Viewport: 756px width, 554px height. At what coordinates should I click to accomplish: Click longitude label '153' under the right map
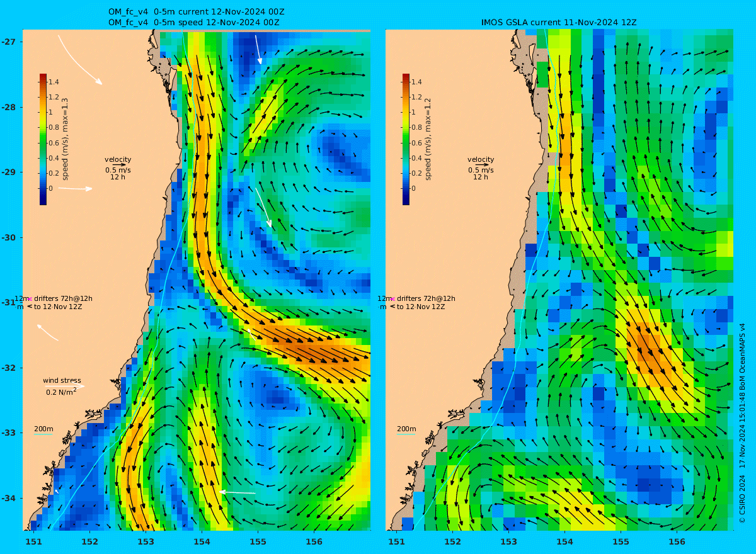pyautogui.click(x=508, y=541)
